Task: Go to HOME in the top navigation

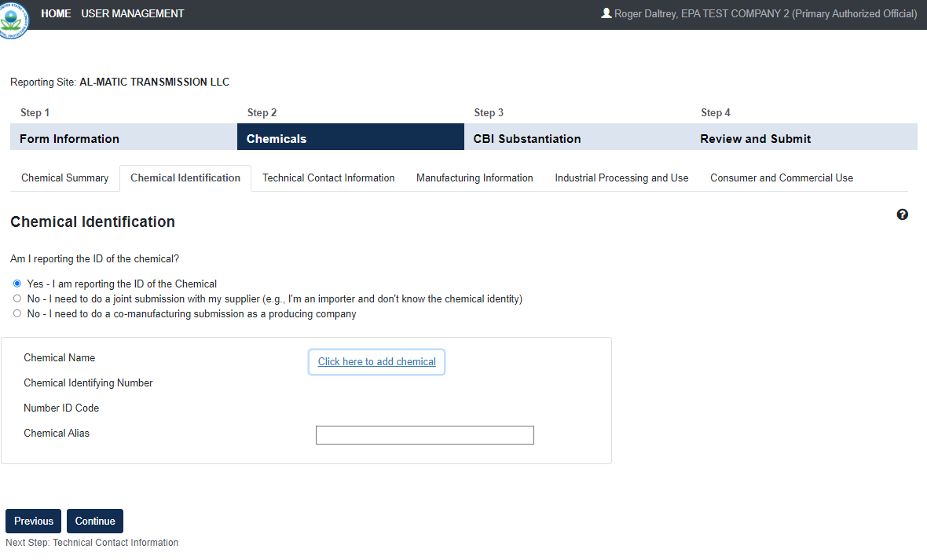Action: pyautogui.click(x=56, y=13)
